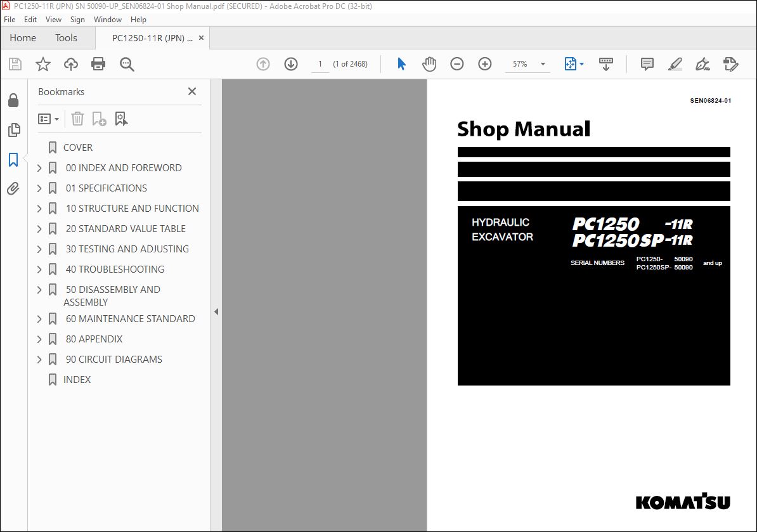
Task: Choose the Selection arrow tool
Action: coord(401,64)
